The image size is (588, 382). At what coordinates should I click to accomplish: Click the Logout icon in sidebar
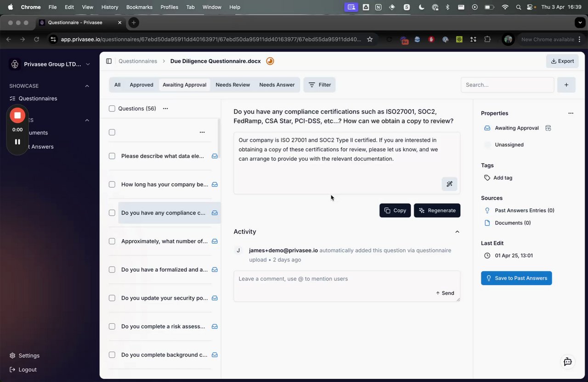tap(13, 370)
